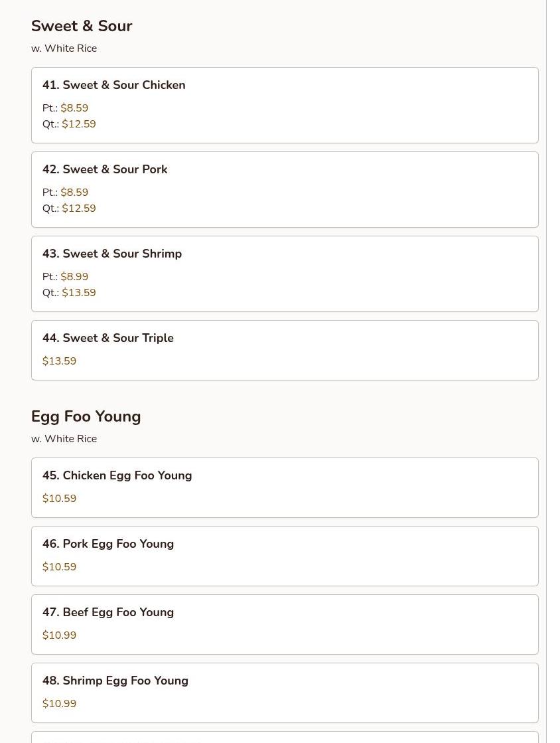Image resolution: width=560 pixels, height=743 pixels.
Task: Click the 44. Sweet & Sour Triple title
Action: pyautogui.click(x=108, y=338)
